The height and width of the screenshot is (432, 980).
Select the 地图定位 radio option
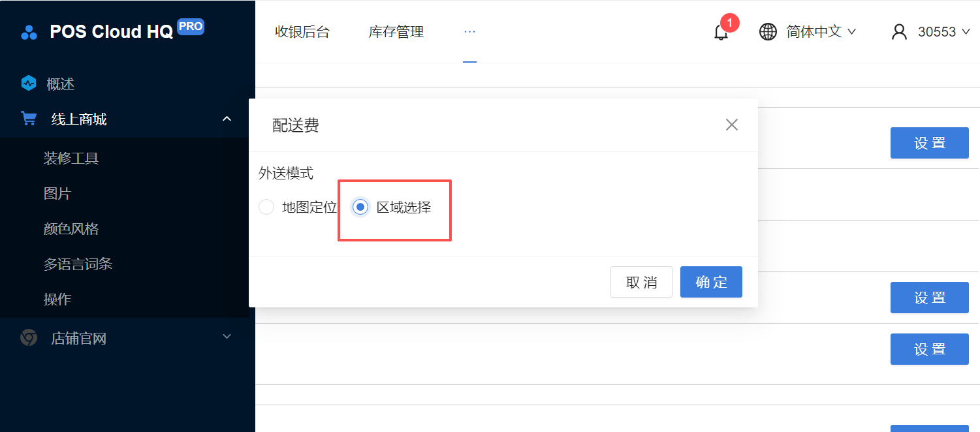coord(266,208)
